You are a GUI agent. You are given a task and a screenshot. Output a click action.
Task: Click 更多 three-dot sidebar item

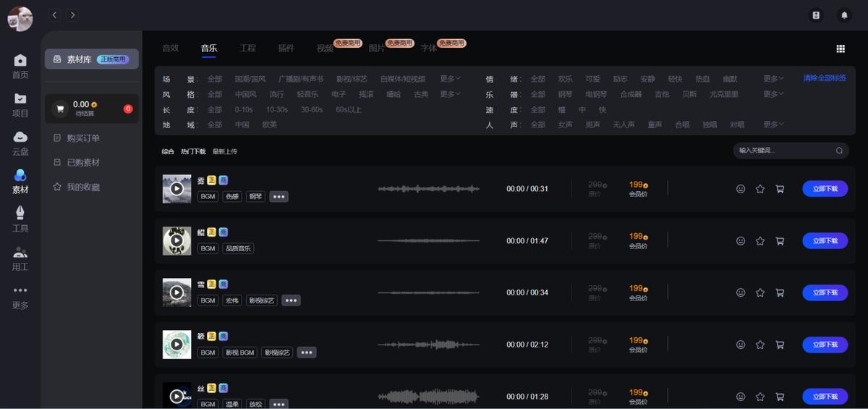tap(20, 297)
